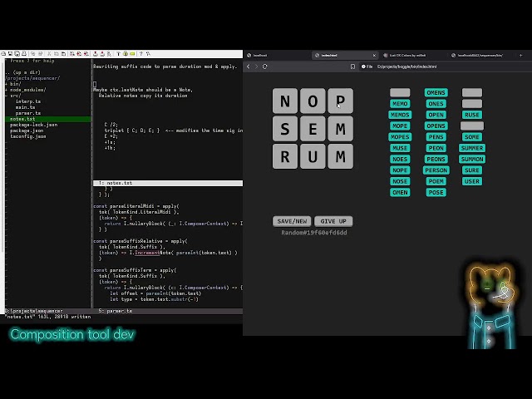
Task: Click the found word SUMMON
Action: [472, 159]
